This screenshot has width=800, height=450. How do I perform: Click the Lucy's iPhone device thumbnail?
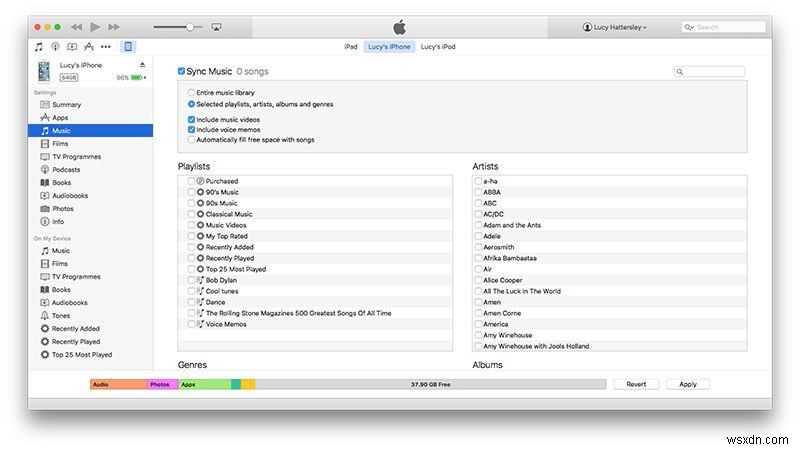pos(44,71)
